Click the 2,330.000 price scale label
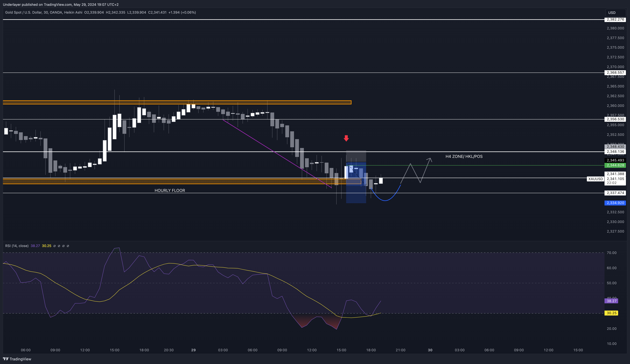 615,222
